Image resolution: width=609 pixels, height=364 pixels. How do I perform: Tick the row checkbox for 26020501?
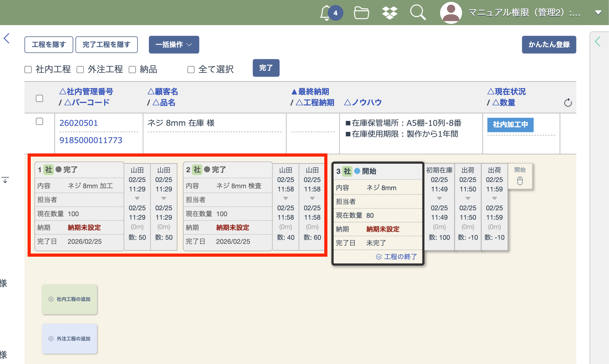[x=40, y=121]
